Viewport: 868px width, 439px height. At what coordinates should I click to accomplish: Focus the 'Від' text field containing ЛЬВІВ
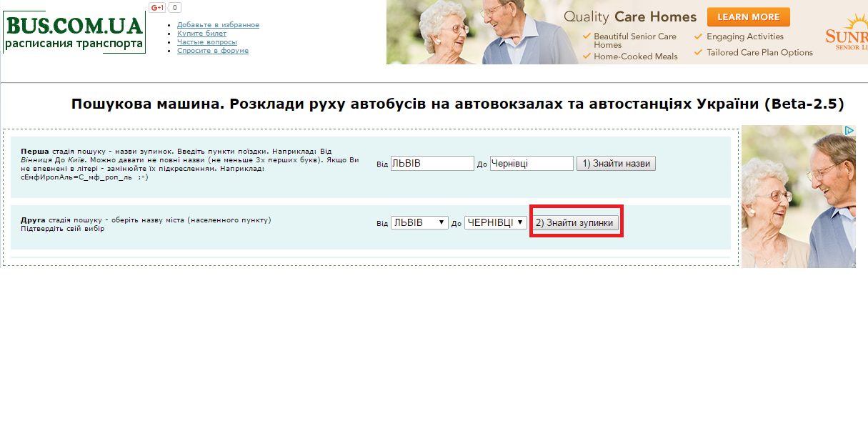[432, 164]
